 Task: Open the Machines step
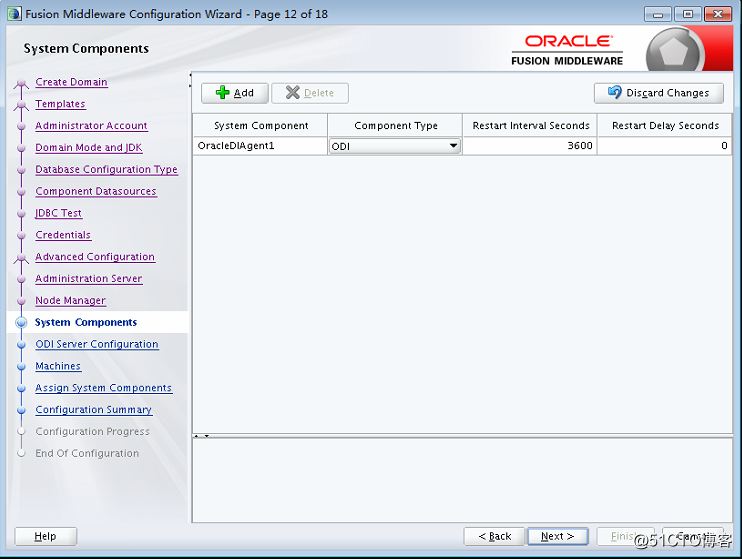58,366
